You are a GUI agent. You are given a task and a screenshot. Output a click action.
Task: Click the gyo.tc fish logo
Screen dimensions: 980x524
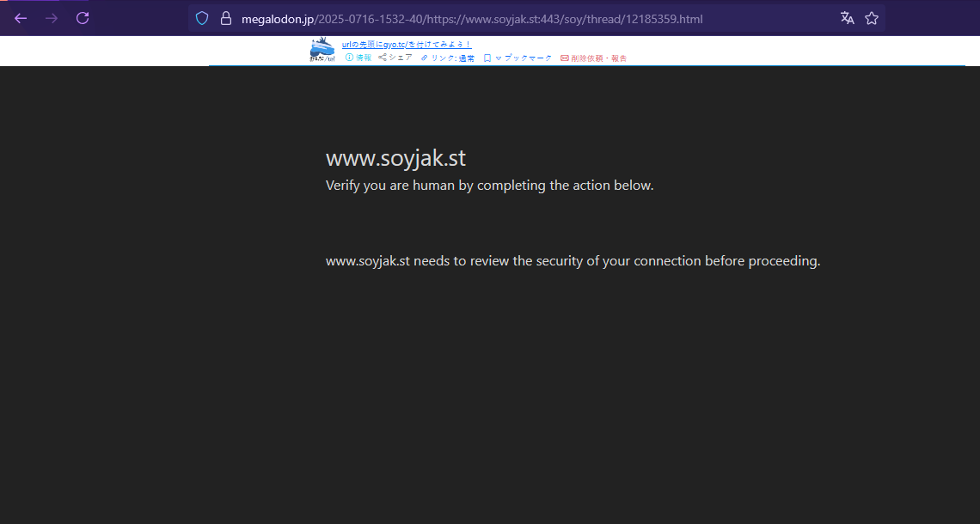pos(322,50)
